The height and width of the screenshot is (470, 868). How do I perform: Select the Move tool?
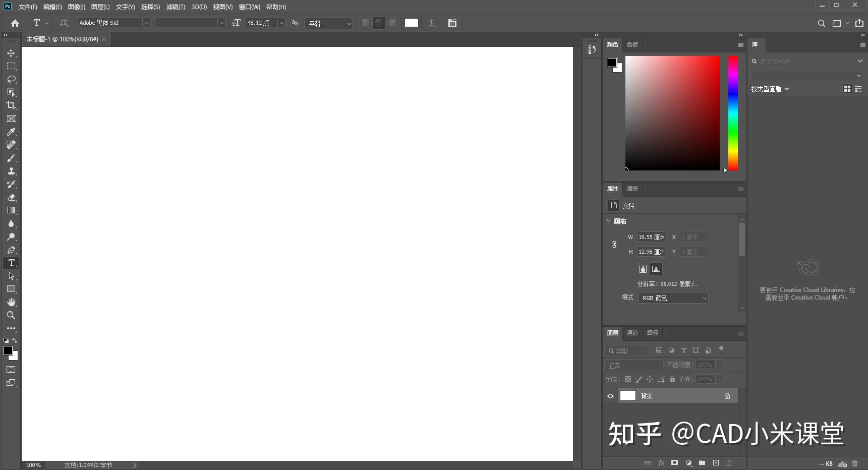[11, 53]
